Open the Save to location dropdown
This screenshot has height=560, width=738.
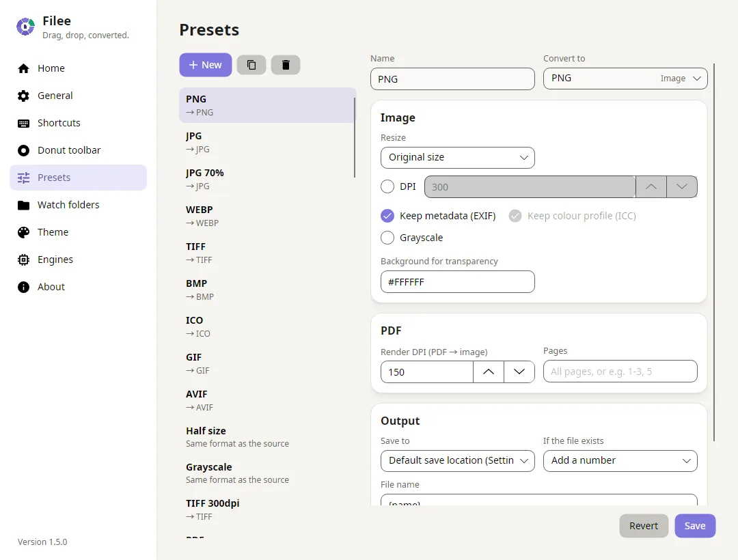[x=457, y=461]
